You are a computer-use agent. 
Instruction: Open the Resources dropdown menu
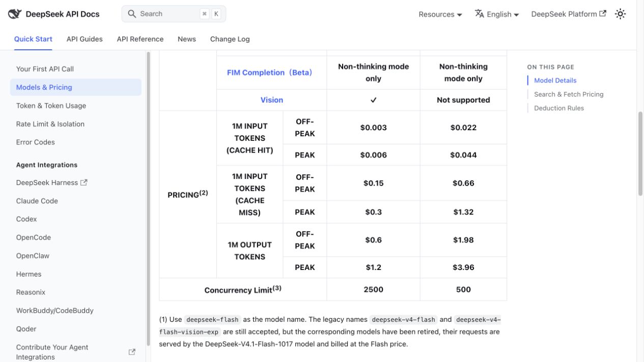coord(440,14)
